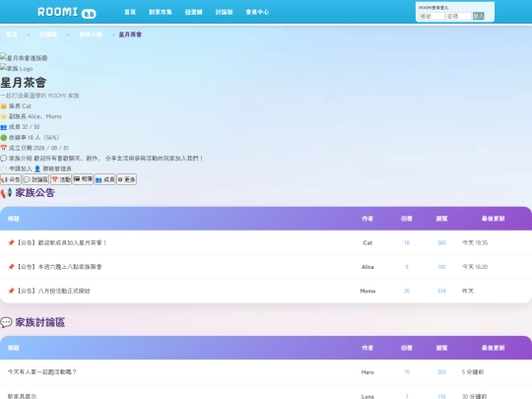This screenshot has width=532, height=399.
Task: Click the ROOMI logo in the header
Action: (x=67, y=13)
